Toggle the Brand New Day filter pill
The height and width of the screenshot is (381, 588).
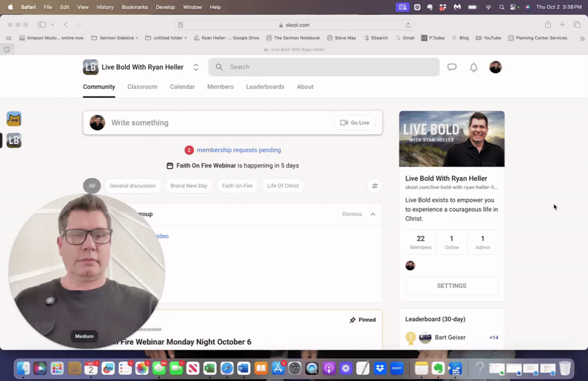(x=188, y=185)
